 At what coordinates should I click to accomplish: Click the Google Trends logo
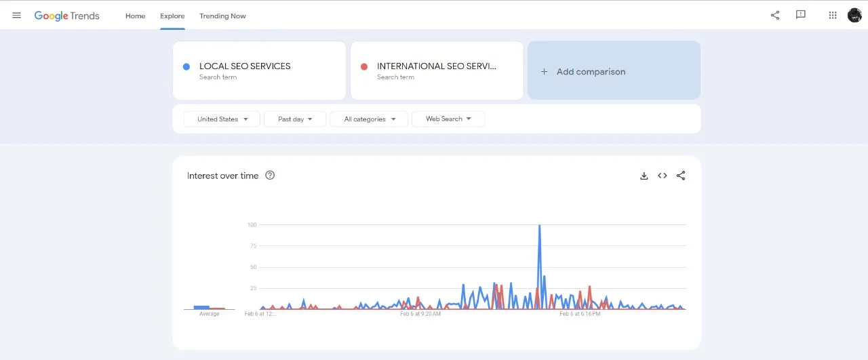(66, 16)
